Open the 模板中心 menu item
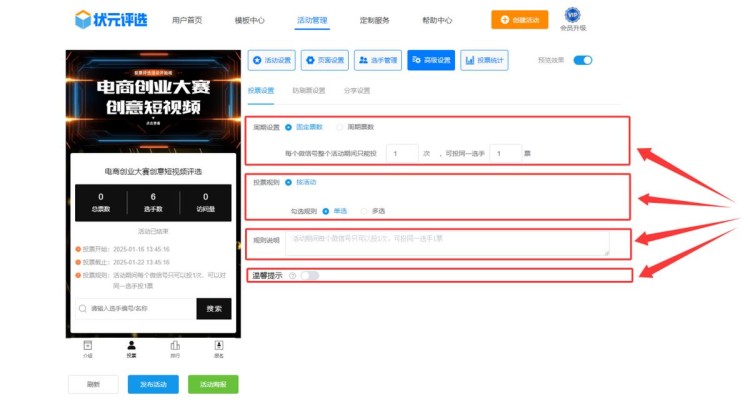 pos(249,20)
